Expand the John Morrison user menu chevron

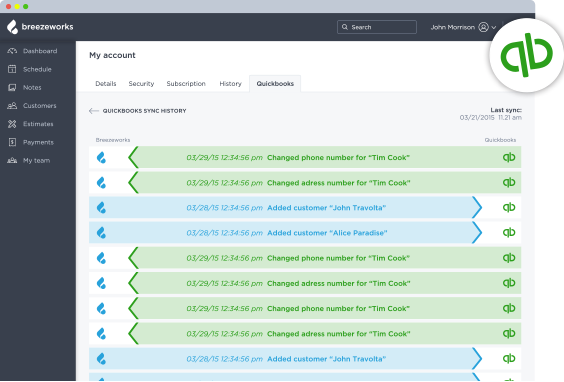coord(494,27)
